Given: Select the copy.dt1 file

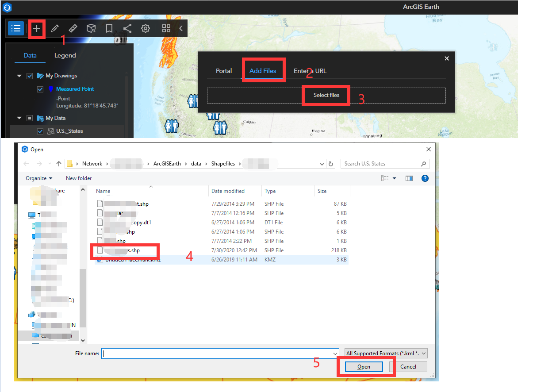Looking at the screenshot, I should click(x=222, y=223).
